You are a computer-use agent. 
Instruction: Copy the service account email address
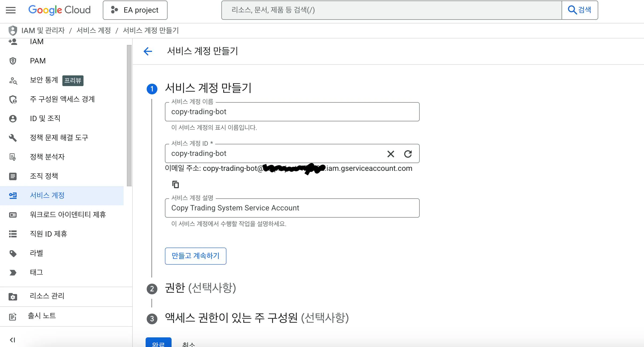tap(175, 184)
